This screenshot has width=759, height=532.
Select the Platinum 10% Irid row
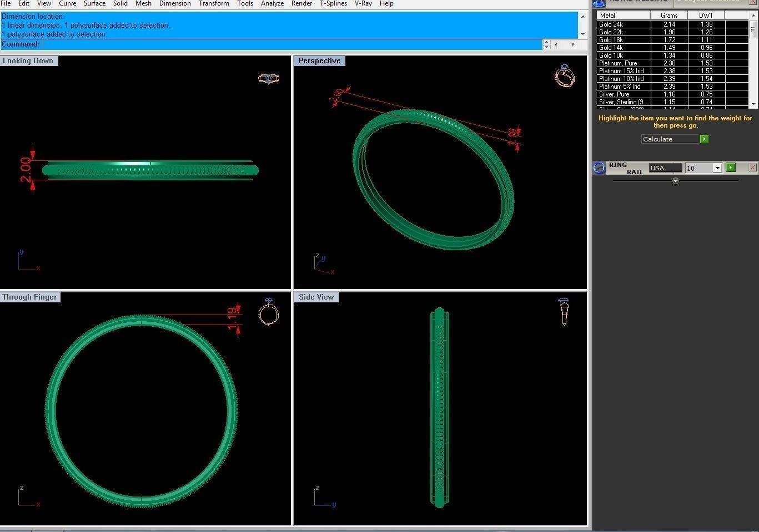click(673, 79)
